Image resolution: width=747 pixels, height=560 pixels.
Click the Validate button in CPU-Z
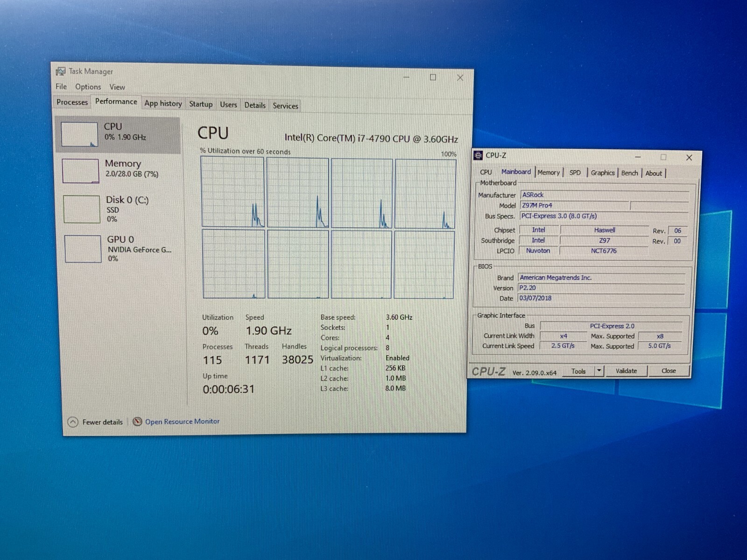point(626,371)
